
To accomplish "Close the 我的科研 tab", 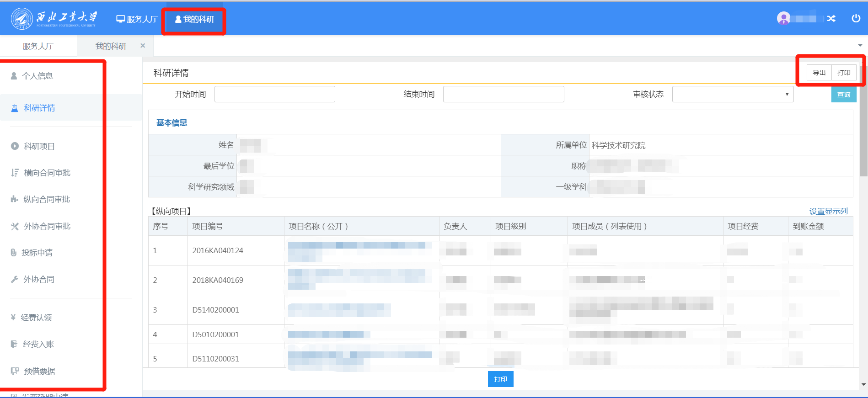I will point(143,46).
